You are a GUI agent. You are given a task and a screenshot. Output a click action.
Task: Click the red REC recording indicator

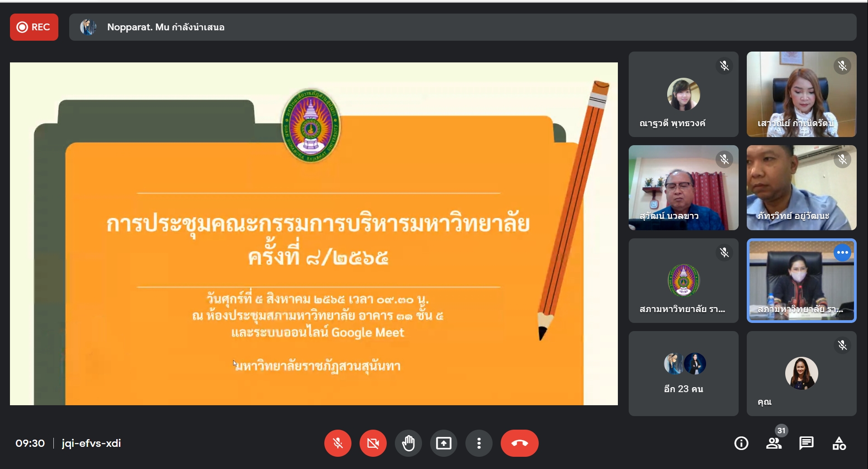coord(34,27)
